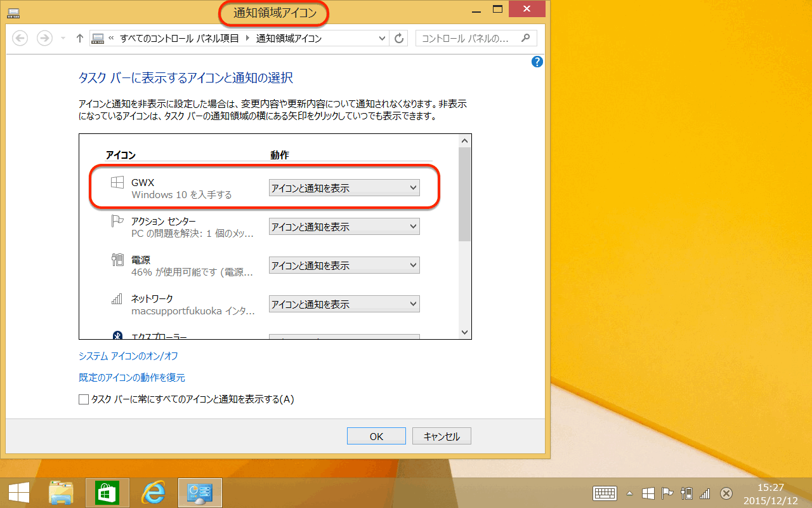Open Action Center flag icon in tray

pyautogui.click(x=667, y=493)
